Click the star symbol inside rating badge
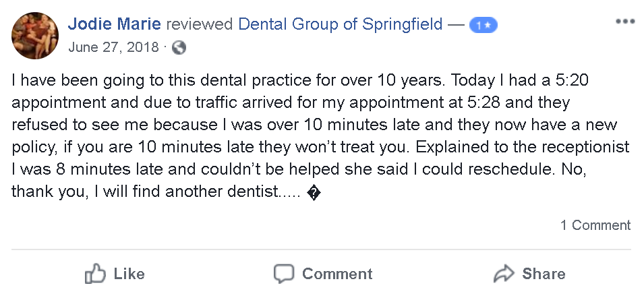Image resolution: width=644 pixels, height=296 pixels. [x=488, y=26]
